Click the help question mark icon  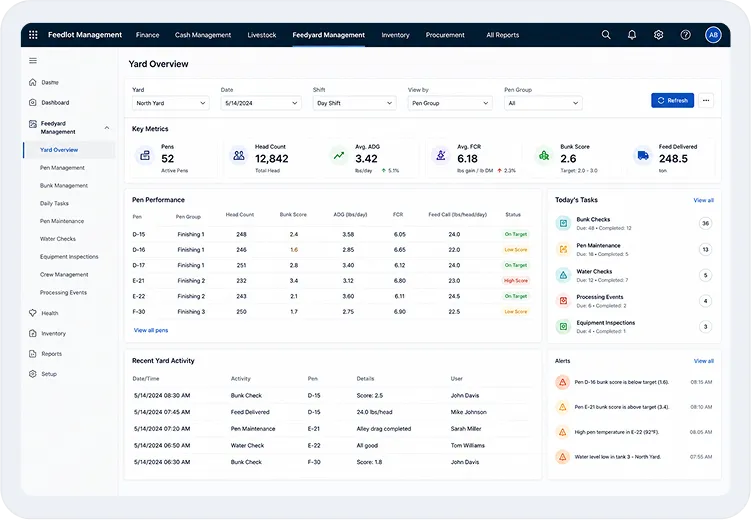coord(685,35)
